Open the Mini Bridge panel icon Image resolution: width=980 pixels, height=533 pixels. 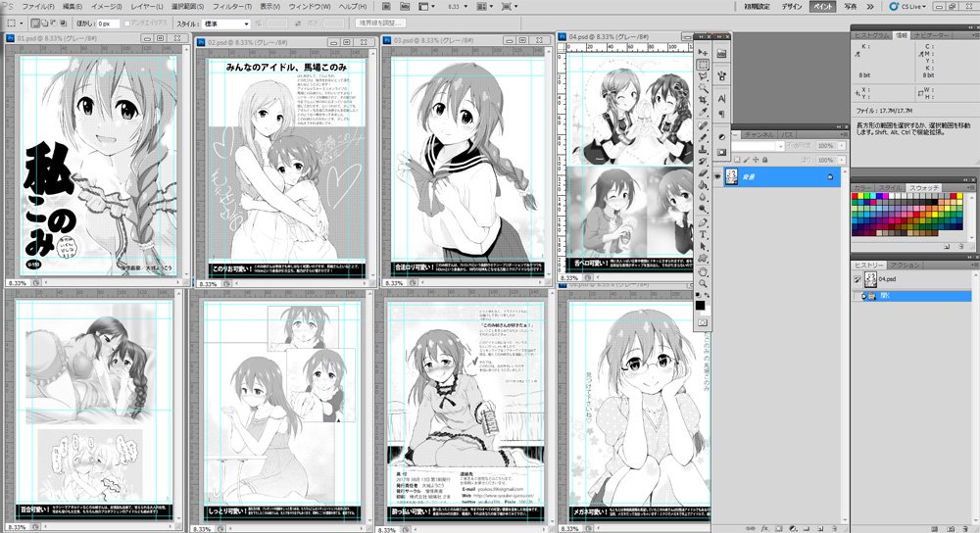tap(721, 54)
